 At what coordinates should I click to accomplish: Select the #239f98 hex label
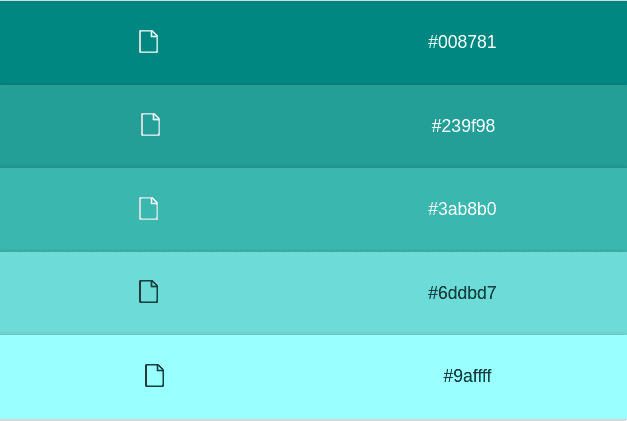click(463, 126)
